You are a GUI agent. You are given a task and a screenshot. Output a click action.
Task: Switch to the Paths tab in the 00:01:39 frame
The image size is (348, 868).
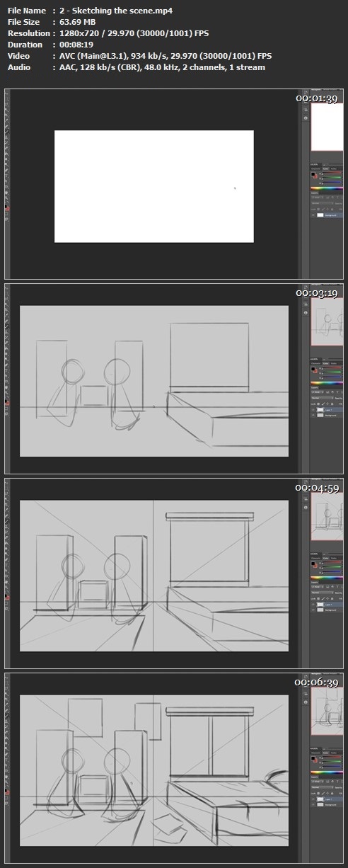pyautogui.click(x=334, y=169)
